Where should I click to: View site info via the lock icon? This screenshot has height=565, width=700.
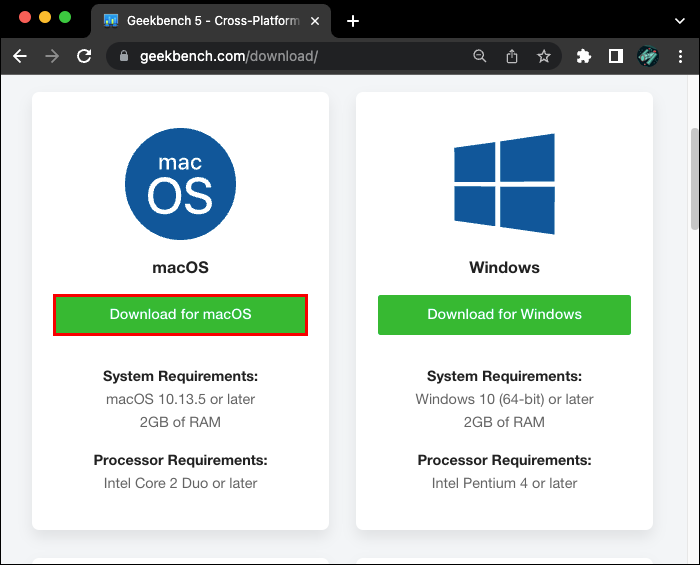click(x=124, y=56)
